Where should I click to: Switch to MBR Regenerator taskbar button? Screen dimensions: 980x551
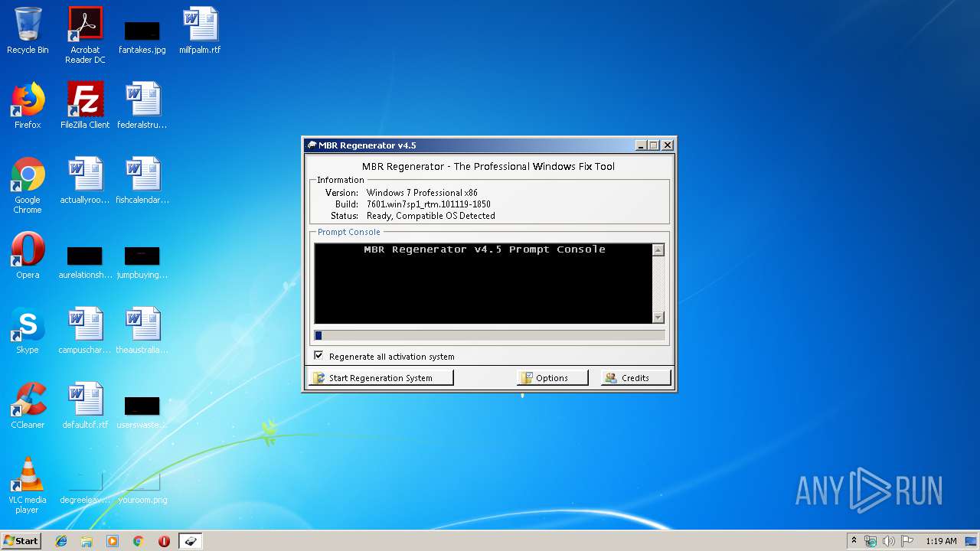point(191,541)
